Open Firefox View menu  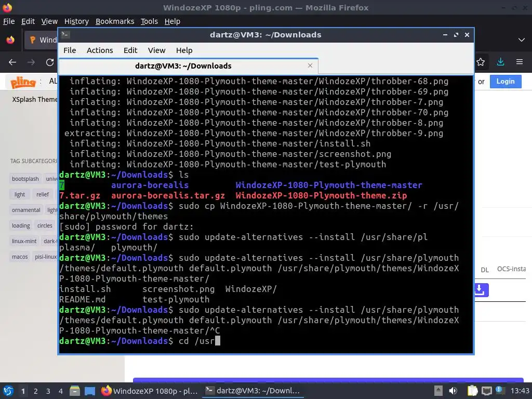click(49, 21)
